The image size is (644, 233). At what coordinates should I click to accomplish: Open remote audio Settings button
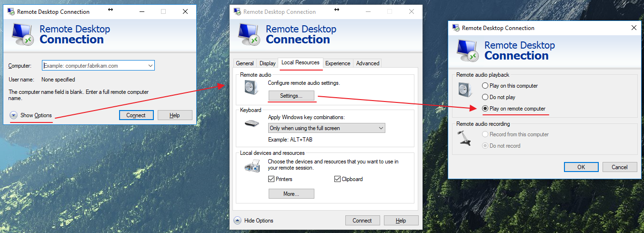coord(292,96)
